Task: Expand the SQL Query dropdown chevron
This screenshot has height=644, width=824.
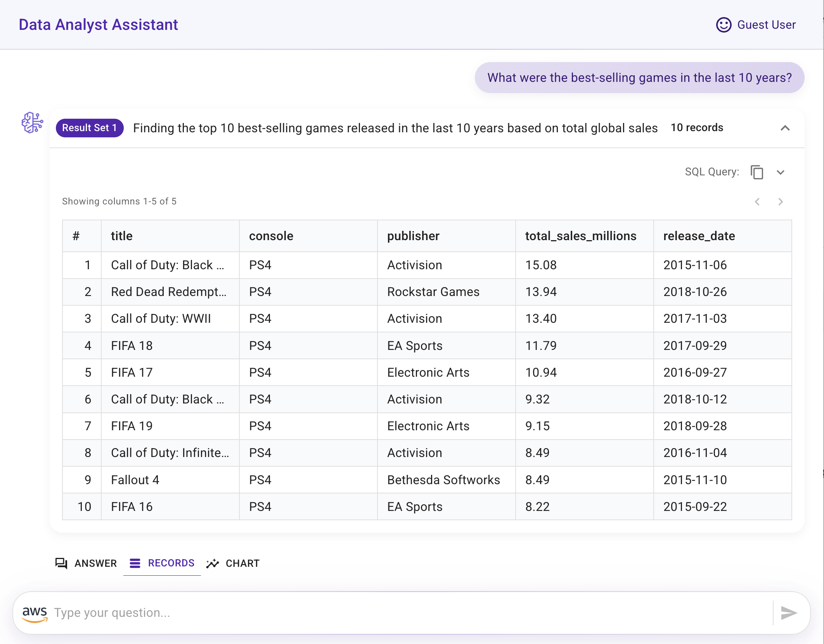Action: [x=781, y=172]
